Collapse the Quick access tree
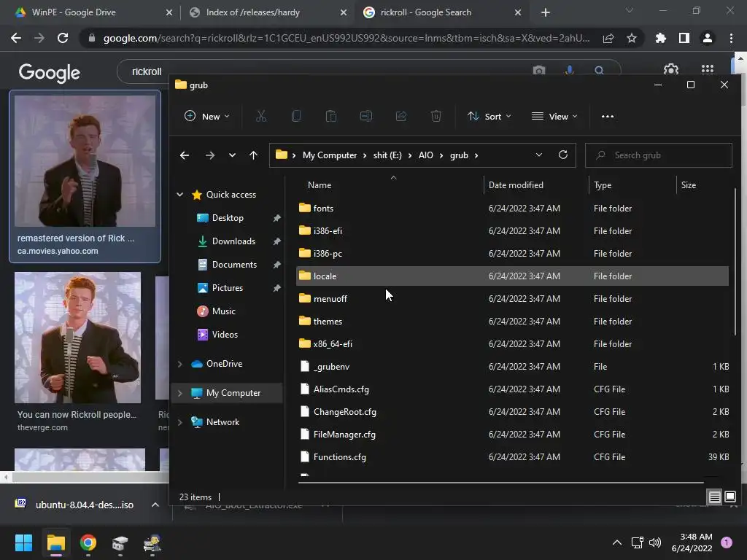 (180, 194)
